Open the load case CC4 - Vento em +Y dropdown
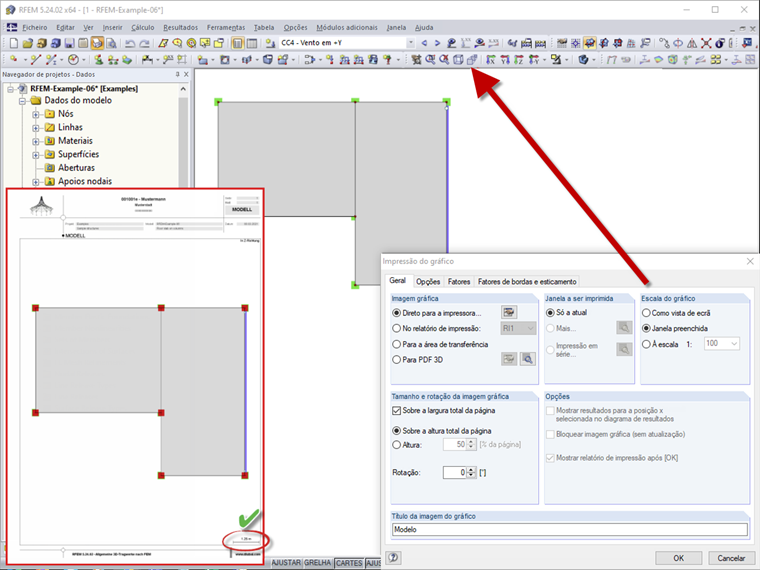Viewport: 760px width, 570px height. 411,43
